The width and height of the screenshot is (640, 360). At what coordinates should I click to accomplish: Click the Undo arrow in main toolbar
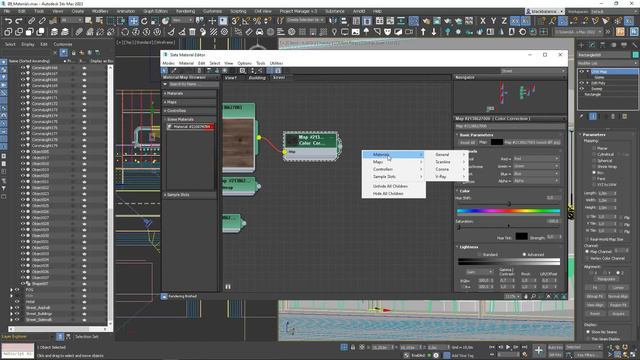click(8, 20)
